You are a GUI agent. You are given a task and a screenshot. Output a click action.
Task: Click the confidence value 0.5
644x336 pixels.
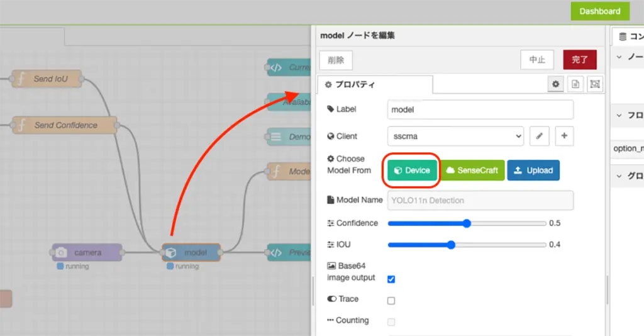click(555, 223)
